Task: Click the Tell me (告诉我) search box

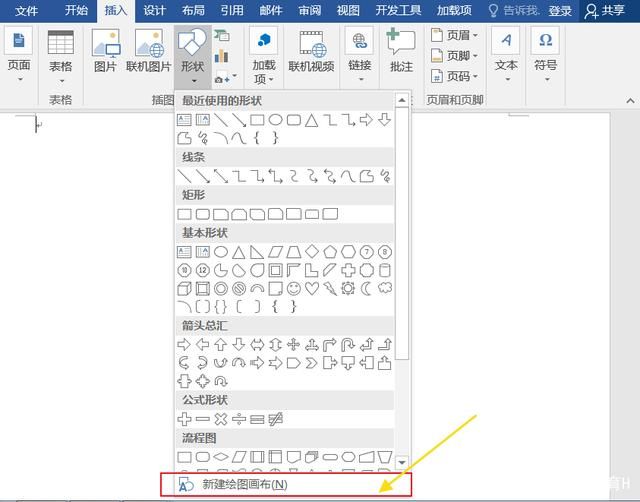Action: (515, 11)
